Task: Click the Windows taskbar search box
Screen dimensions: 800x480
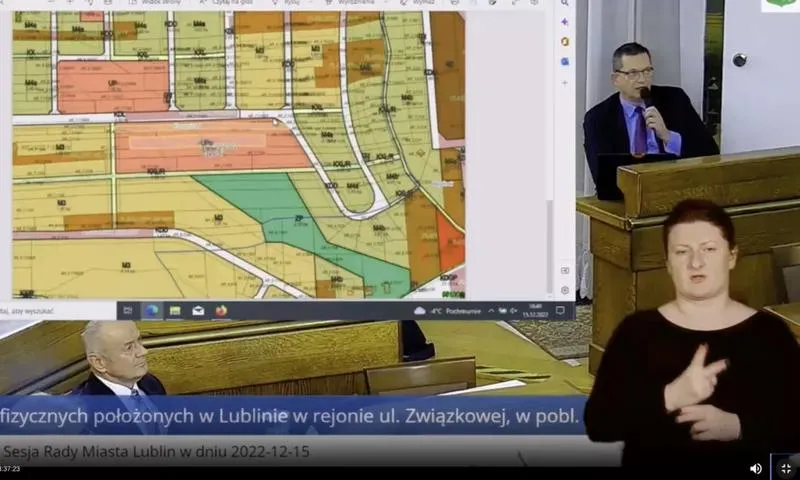Action: 58,311
